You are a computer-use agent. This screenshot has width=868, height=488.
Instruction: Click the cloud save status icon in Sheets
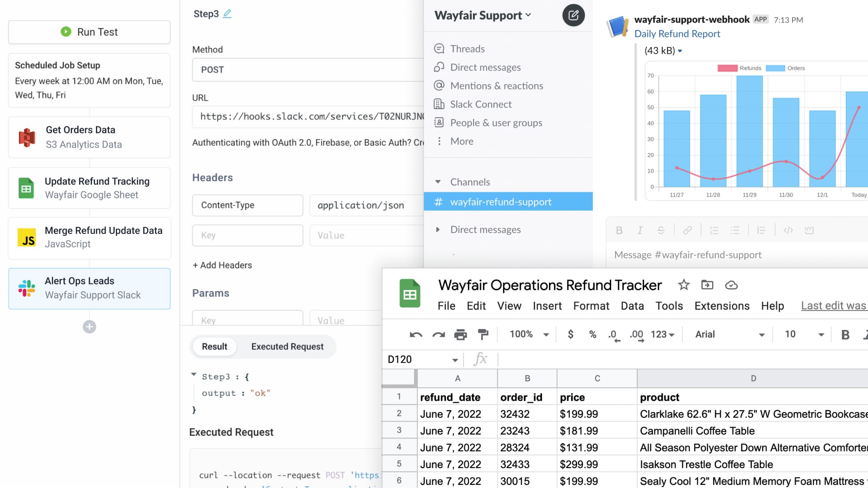point(732,285)
